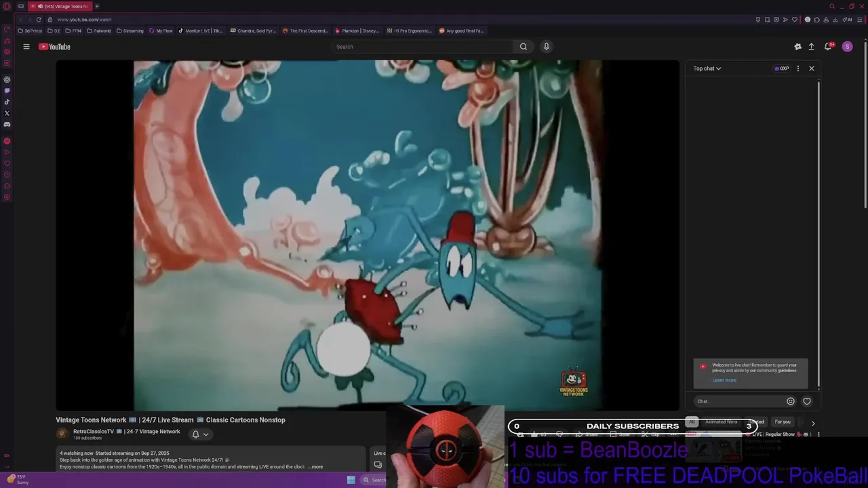Open the Monitor LIVE TikTok bookmark
868x488 pixels.
point(201,30)
